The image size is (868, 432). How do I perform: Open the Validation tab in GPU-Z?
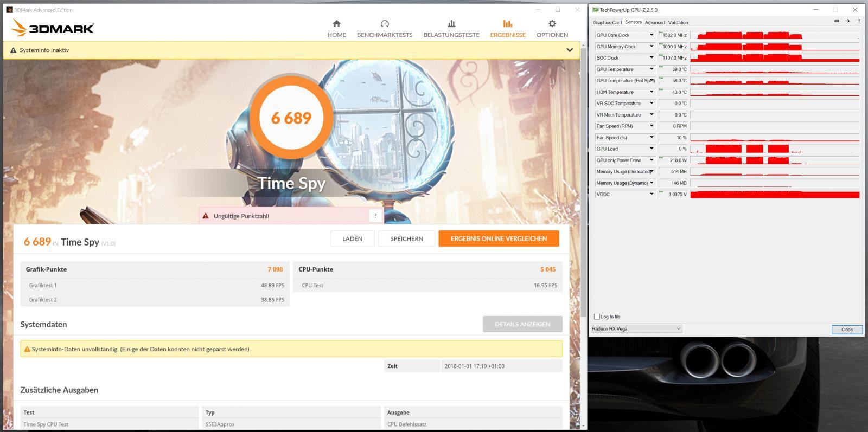(x=678, y=22)
